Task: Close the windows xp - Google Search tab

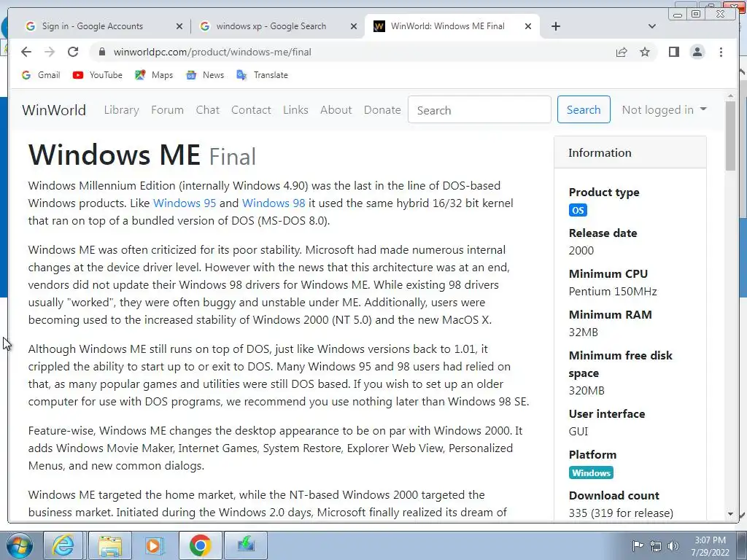Action: (x=354, y=26)
